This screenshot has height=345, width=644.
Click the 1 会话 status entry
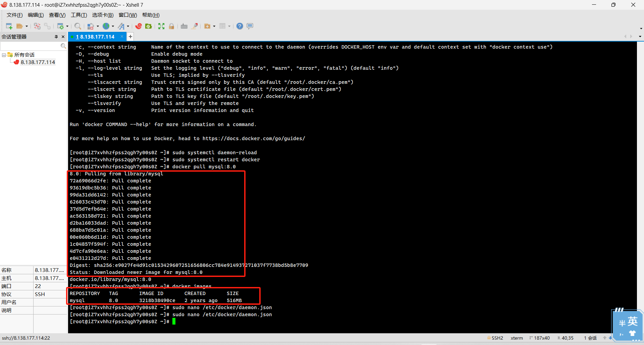click(590, 338)
